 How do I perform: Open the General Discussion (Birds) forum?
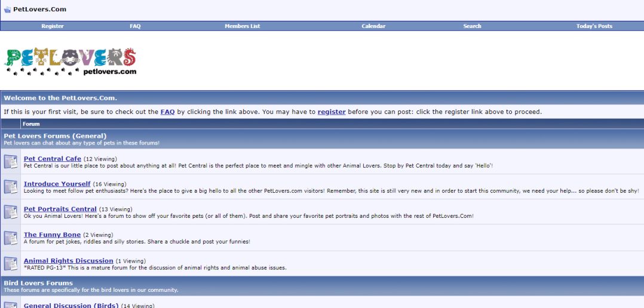[x=71, y=305]
